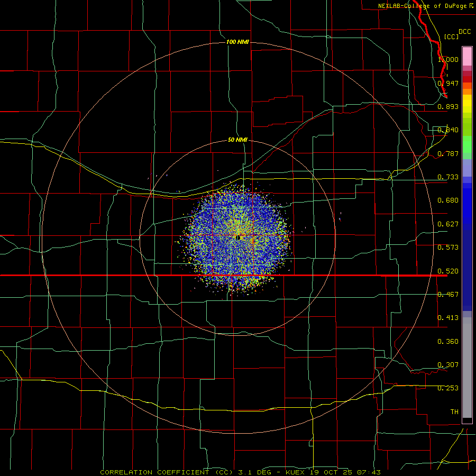This screenshot has height=476, width=476.
Task: Click the 0.573 legend value
Action: point(448,248)
